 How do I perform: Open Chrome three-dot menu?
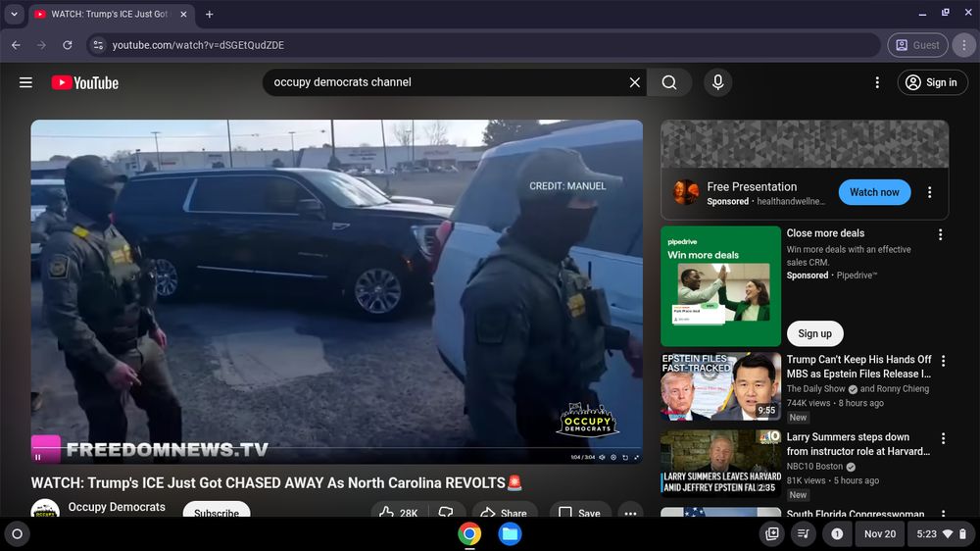[963, 45]
